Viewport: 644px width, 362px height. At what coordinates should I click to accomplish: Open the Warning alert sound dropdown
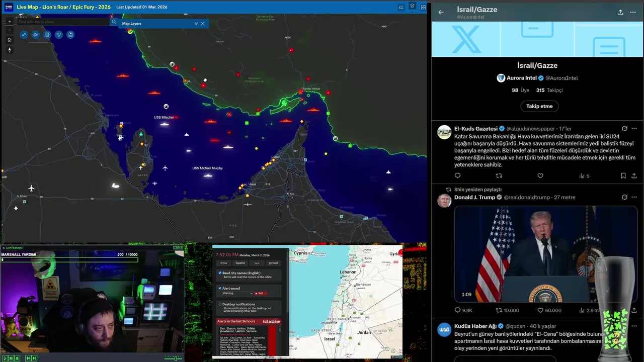237,293
